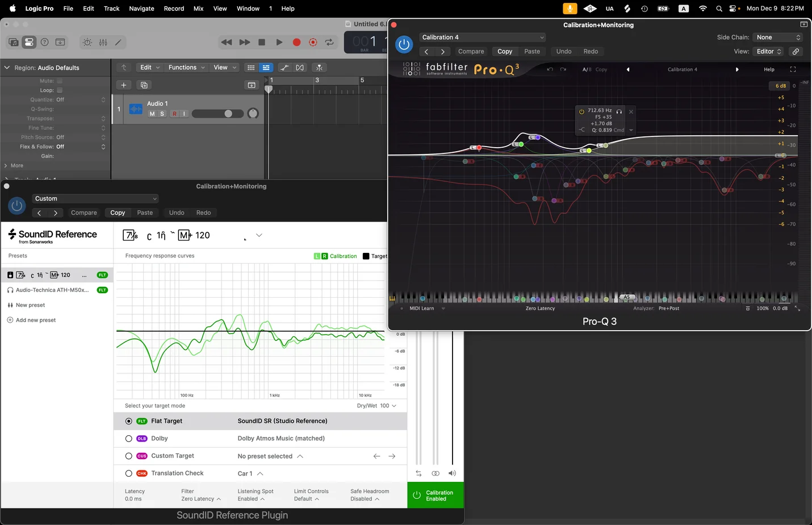Select the Dolby target mode radio
812x525 pixels.
(128, 439)
